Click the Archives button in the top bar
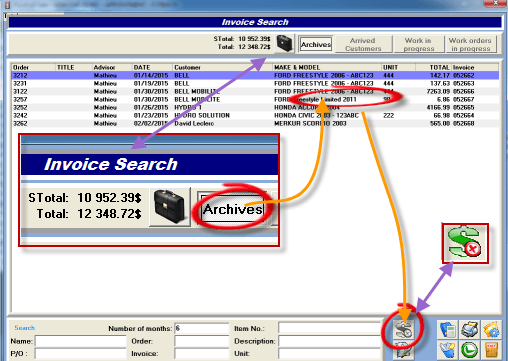The height and width of the screenshot is (361, 508). (316, 44)
